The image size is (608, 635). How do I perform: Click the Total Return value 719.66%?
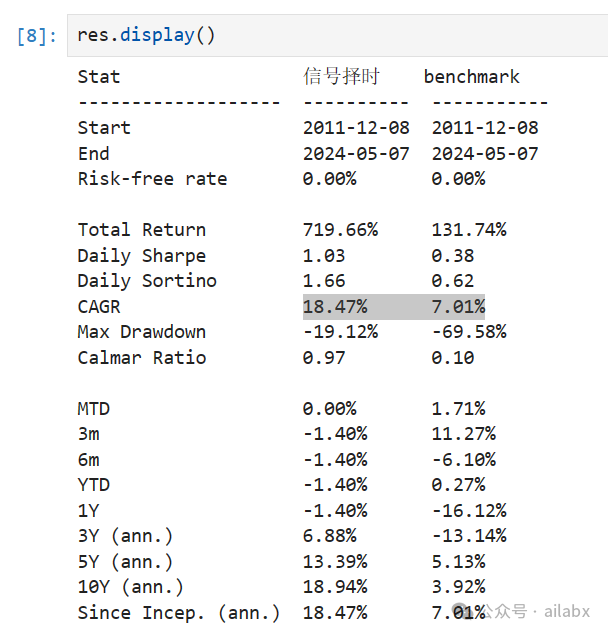tap(340, 230)
